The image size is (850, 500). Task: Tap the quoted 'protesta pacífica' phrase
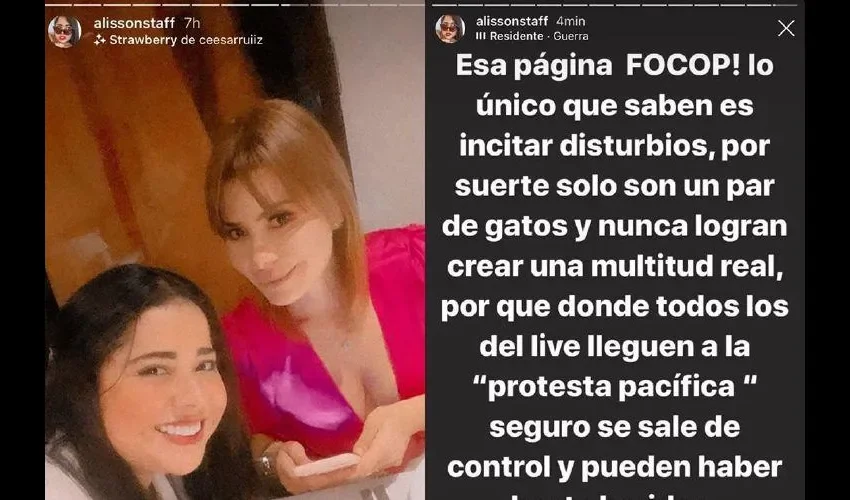pos(614,388)
